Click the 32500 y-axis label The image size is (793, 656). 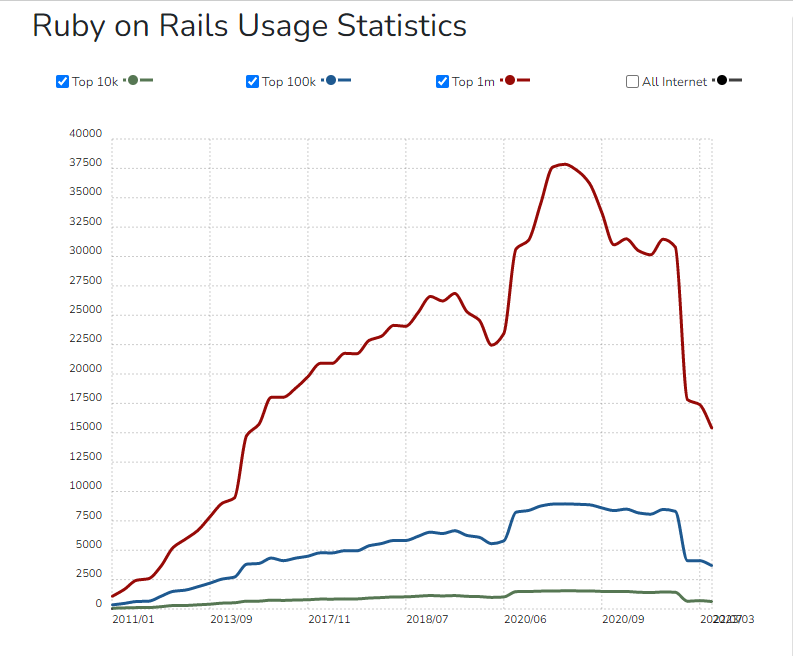85,222
